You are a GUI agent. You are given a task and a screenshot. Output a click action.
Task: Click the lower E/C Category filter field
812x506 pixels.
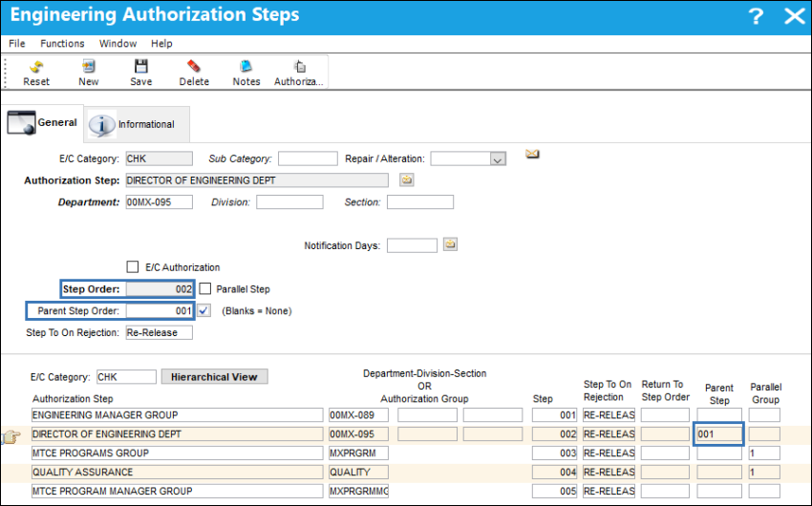126,377
